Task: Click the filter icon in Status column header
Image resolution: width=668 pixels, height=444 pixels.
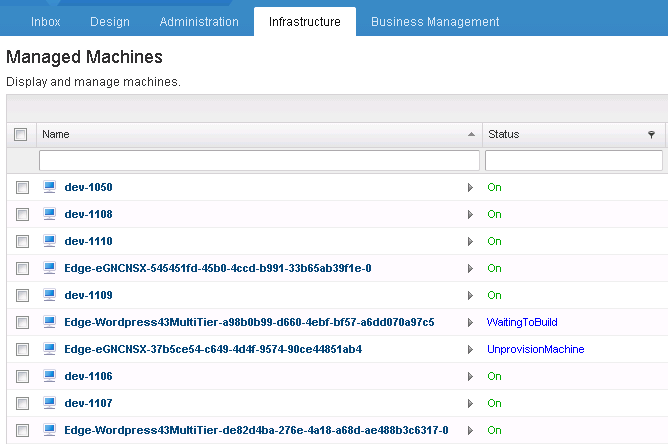Action: click(x=651, y=135)
